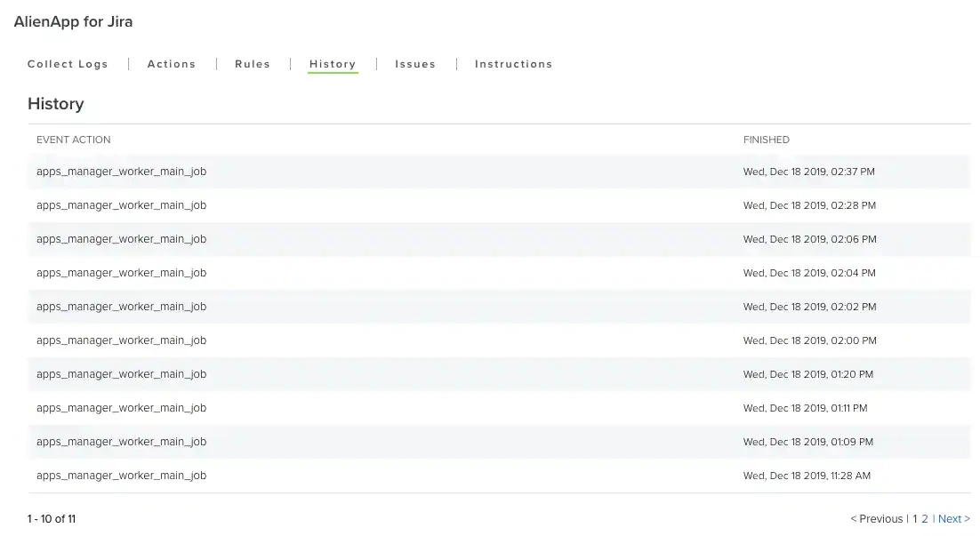This screenshot has width=980, height=536.
Task: Click the AlienApp for Jira title
Action: point(73,21)
